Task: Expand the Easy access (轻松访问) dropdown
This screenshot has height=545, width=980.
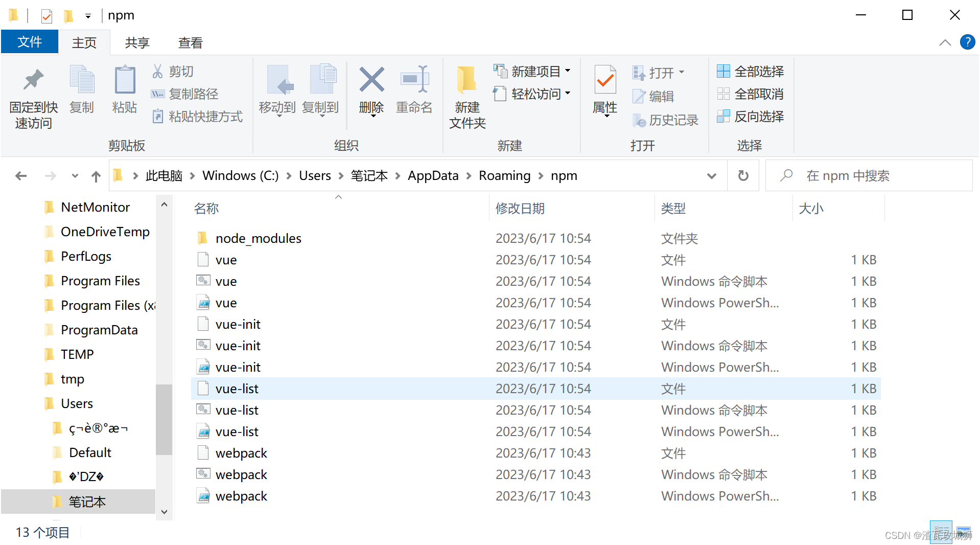Action: (568, 94)
